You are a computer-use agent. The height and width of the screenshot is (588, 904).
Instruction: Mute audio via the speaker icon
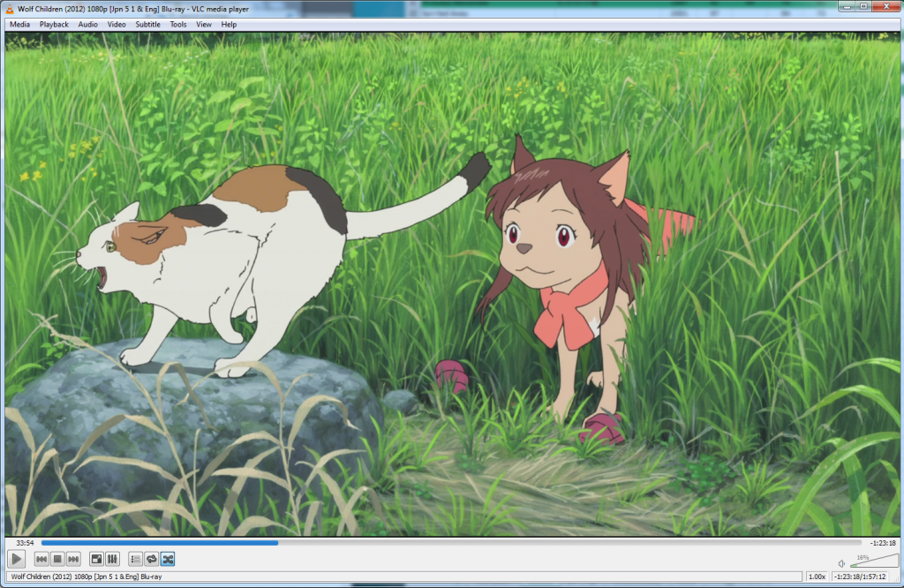(841, 563)
